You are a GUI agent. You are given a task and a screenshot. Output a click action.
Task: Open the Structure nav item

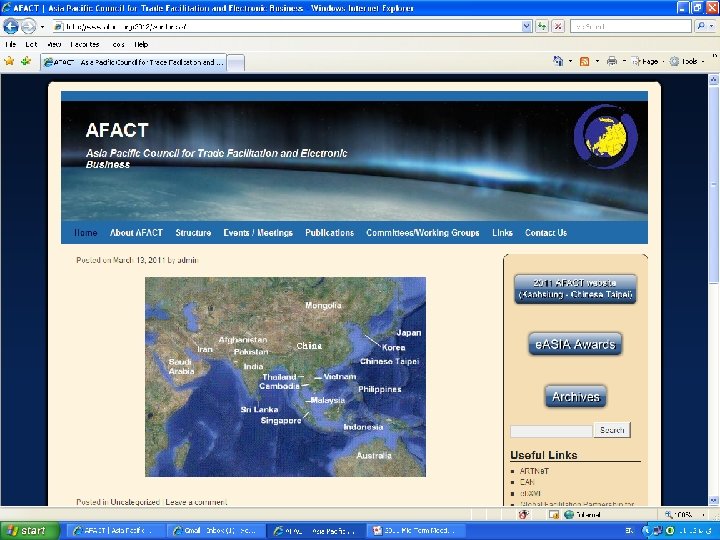pyautogui.click(x=193, y=233)
